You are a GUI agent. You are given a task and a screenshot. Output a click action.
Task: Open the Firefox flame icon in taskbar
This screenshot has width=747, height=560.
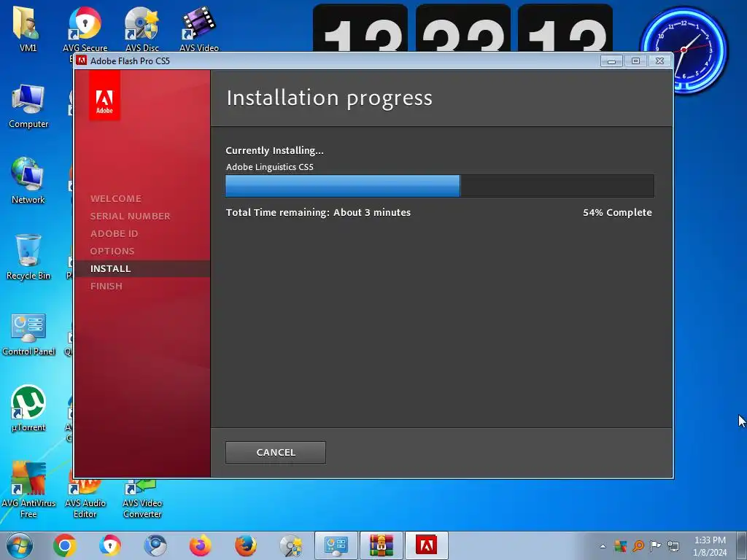[x=201, y=545]
